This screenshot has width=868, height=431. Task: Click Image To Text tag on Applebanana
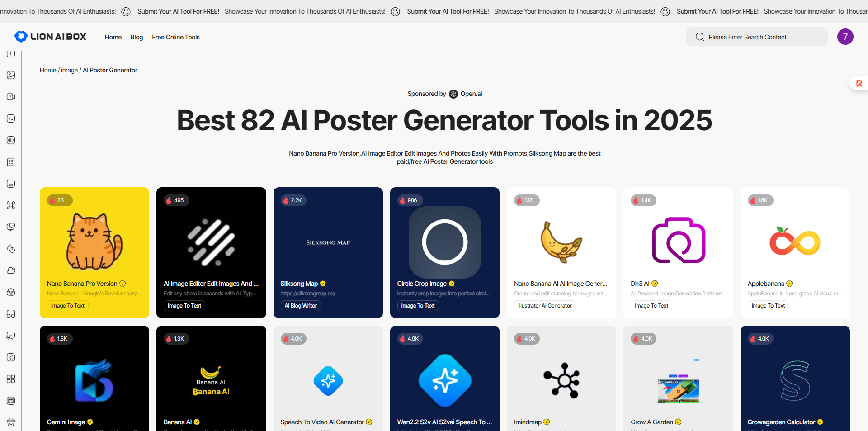(x=768, y=306)
